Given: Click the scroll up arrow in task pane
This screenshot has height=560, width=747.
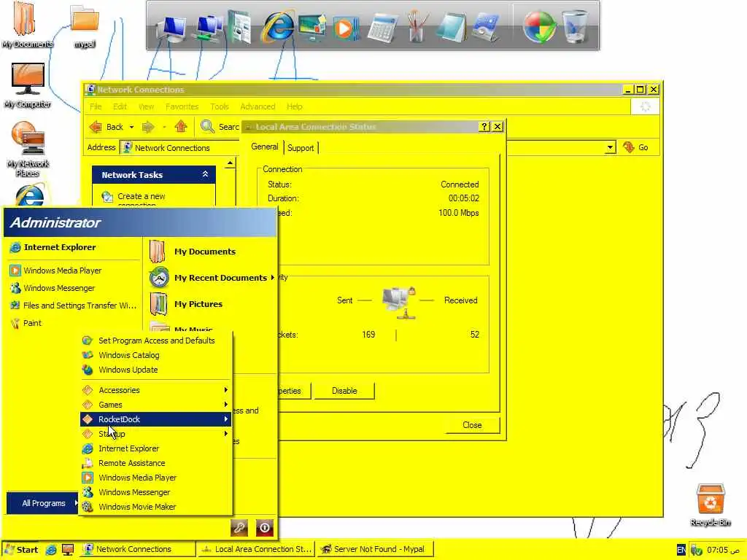Looking at the screenshot, I should (230, 164).
